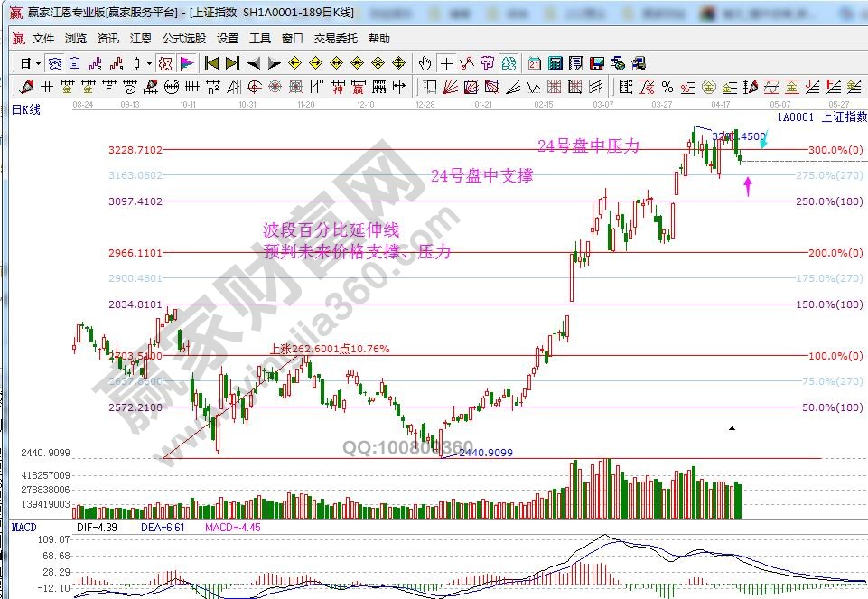
Task: Open the 交易委托 menu
Action: click(335, 39)
